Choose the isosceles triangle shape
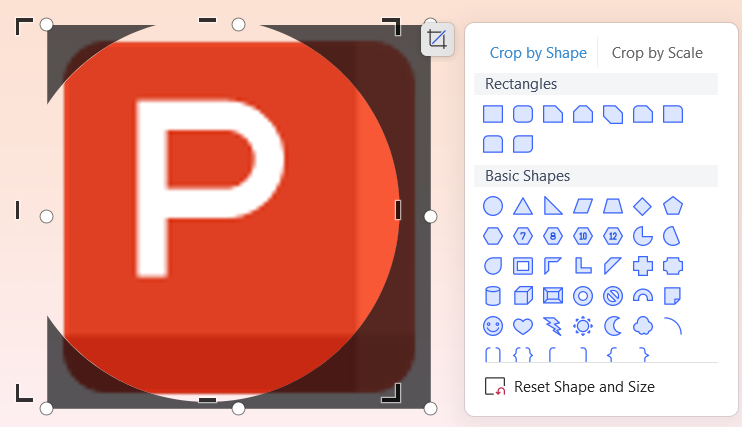742x427 pixels. coord(523,206)
